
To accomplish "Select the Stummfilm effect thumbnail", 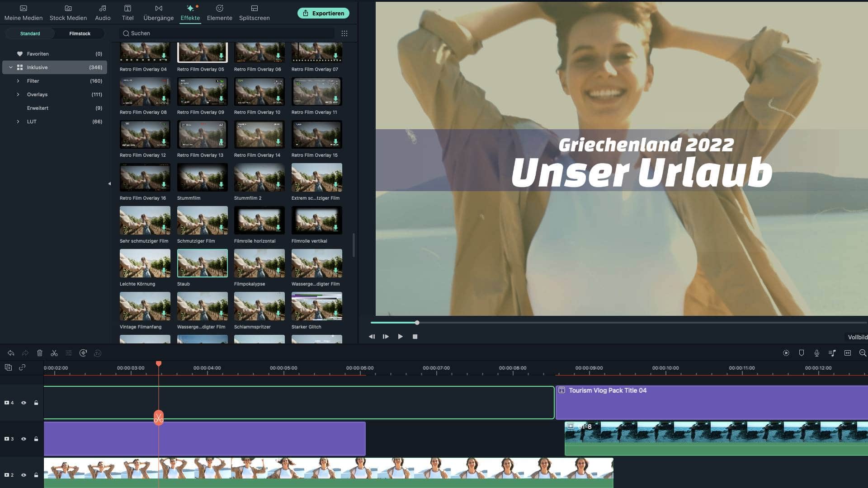I will point(202,177).
